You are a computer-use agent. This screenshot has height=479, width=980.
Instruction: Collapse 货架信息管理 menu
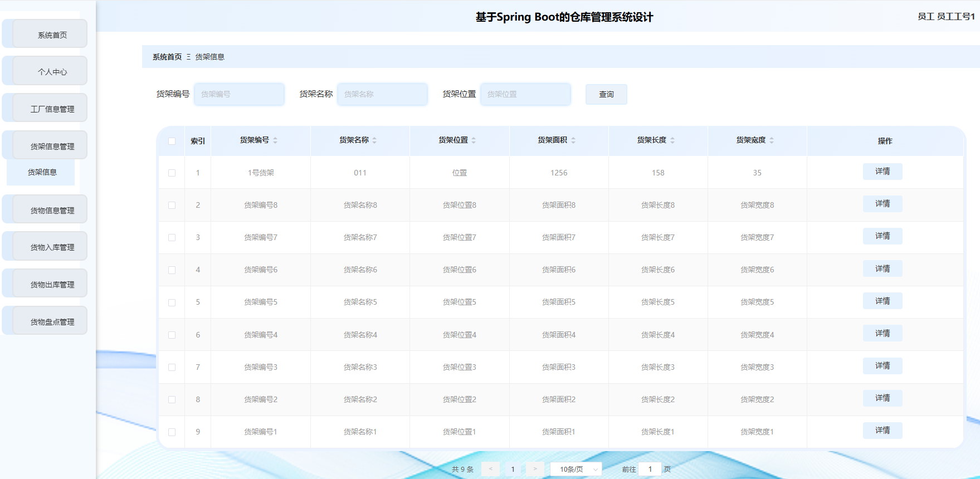click(x=50, y=145)
